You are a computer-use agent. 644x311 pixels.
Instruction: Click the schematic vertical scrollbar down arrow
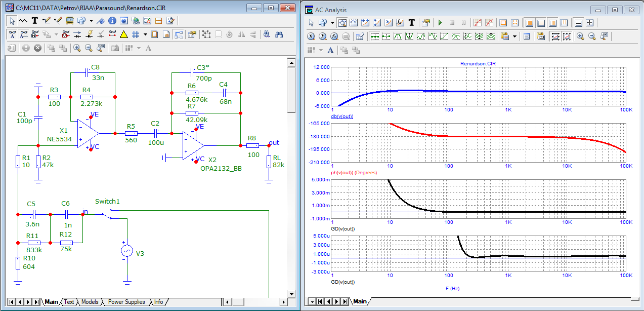(x=291, y=293)
